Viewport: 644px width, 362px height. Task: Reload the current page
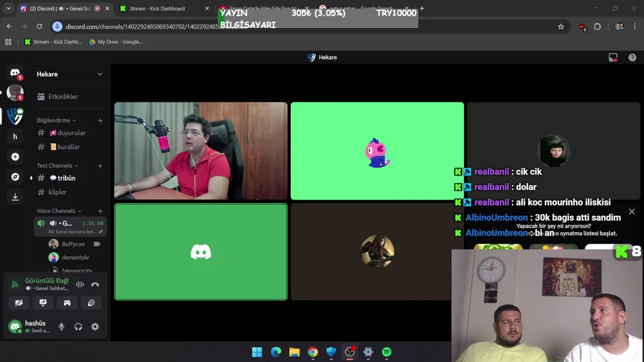point(39,26)
